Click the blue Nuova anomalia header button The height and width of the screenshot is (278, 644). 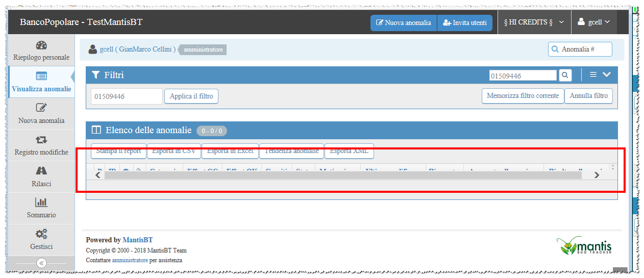[404, 22]
